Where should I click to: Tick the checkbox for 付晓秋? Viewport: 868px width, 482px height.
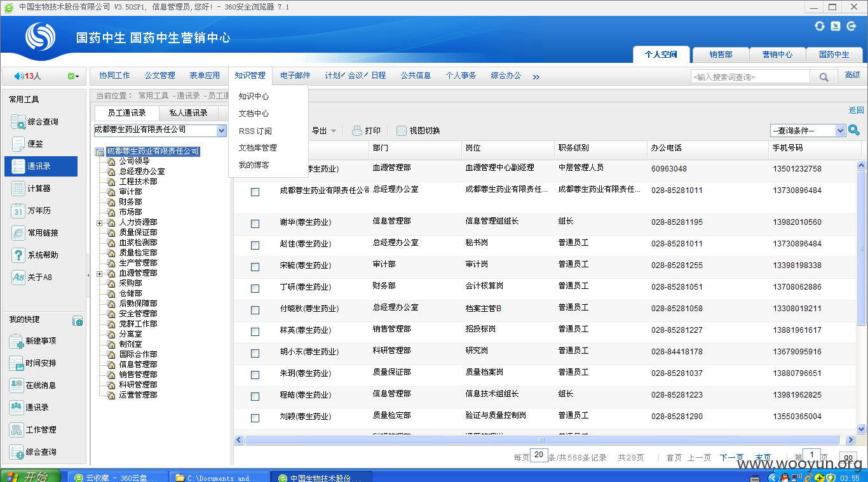pyautogui.click(x=255, y=310)
